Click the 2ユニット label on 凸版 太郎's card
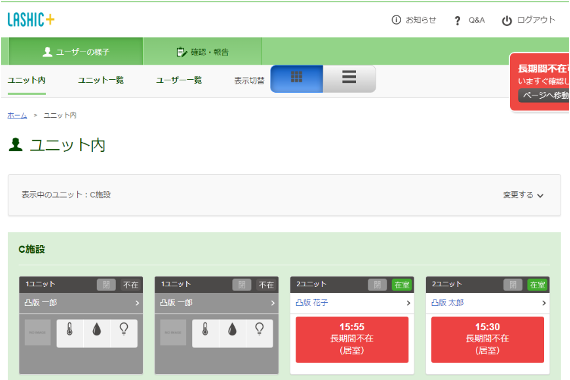570x380 pixels. click(447, 284)
